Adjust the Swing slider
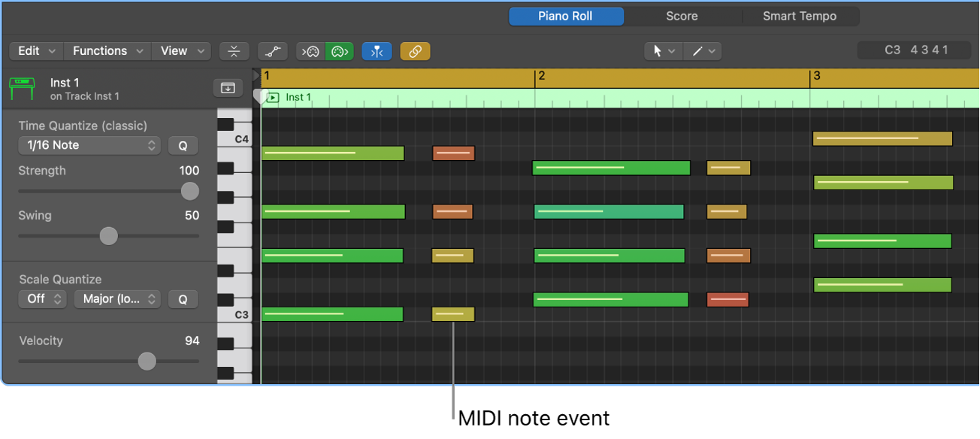Screen dimensions: 980x439 109,236
